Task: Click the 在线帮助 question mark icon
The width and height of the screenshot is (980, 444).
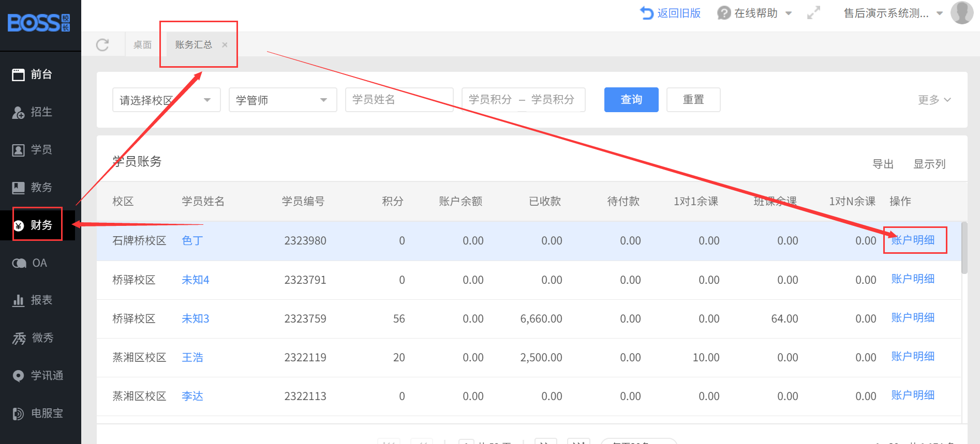Action: pyautogui.click(x=723, y=13)
